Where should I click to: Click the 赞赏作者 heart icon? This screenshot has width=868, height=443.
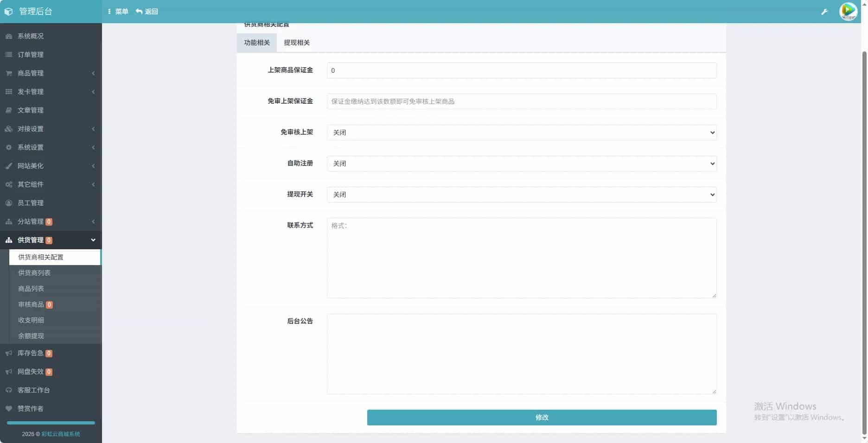click(8, 409)
